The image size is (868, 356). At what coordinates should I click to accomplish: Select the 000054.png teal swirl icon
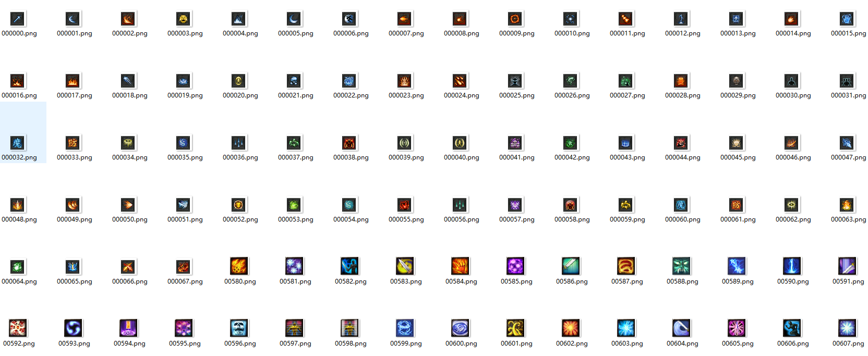coord(349,205)
